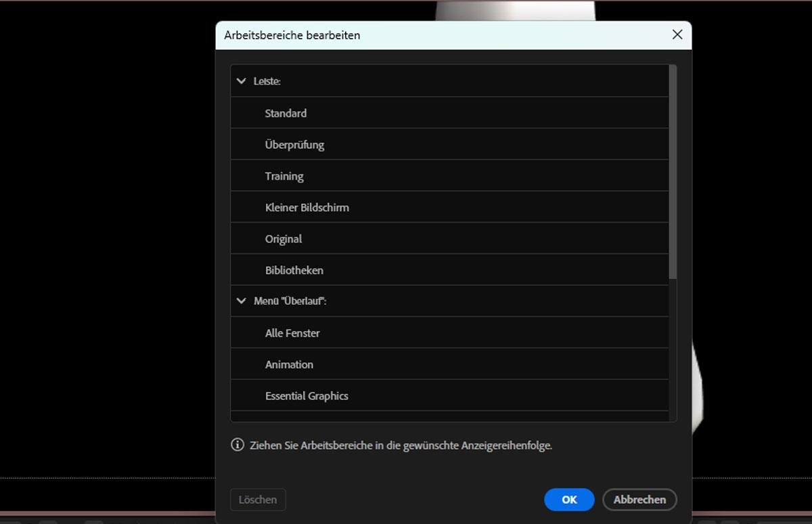Click the Menü "Überlauf" header label

[290, 301]
